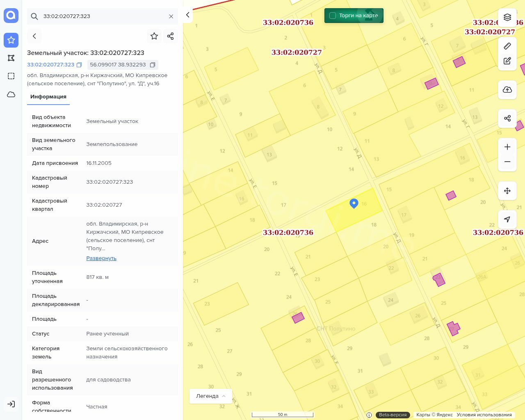Copy the coordinates 56.099017 38.932293
Screen dimensions: 525x420
pos(153,65)
